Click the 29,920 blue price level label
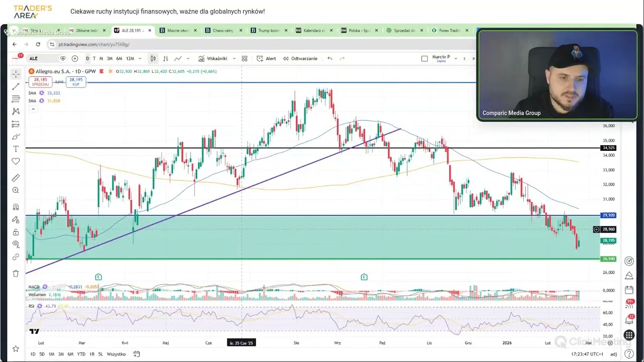644x362 pixels. pyautogui.click(x=608, y=215)
